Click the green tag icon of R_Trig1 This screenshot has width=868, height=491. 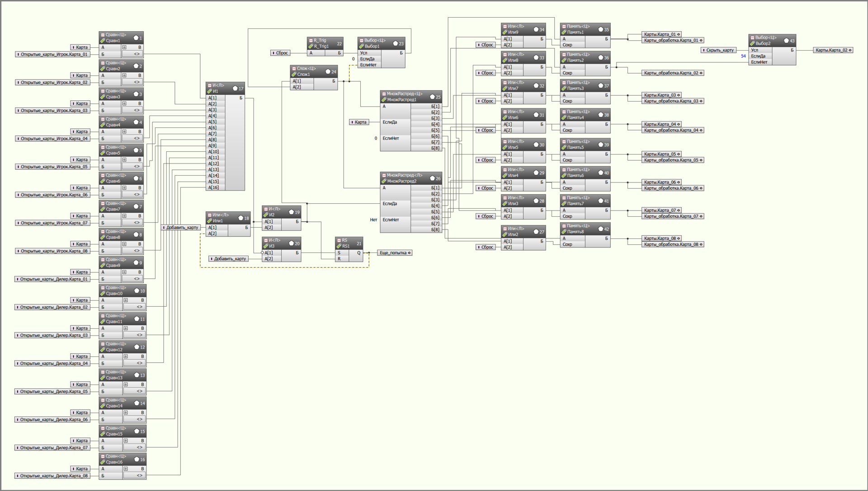pyautogui.click(x=311, y=47)
